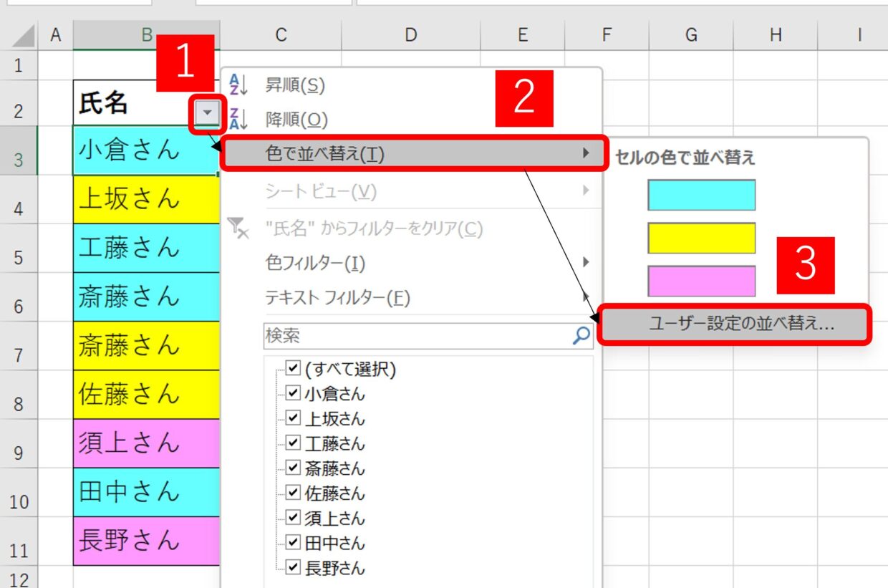888x588 pixels.
Task: Sort by the cyan cell color swatch
Action: pos(701,195)
